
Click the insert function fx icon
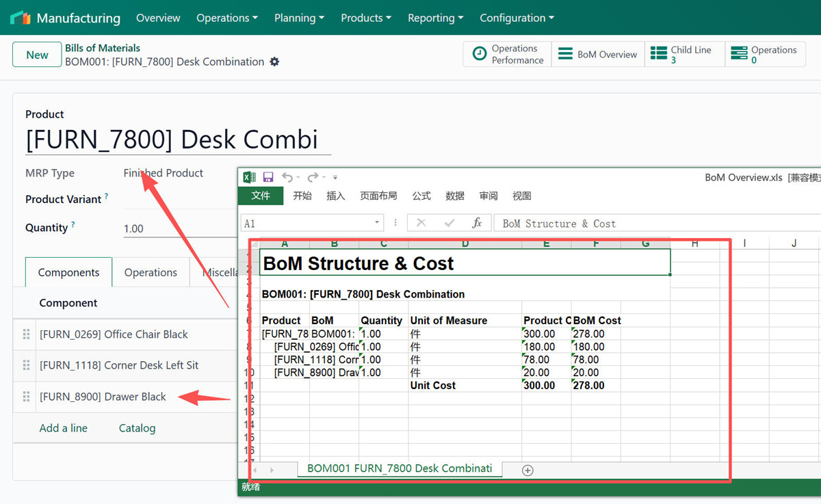coord(477,224)
